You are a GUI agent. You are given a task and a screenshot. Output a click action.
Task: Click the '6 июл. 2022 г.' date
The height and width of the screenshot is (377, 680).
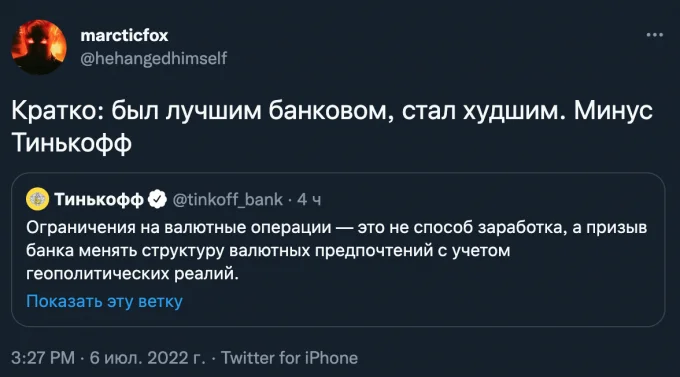pyautogui.click(x=147, y=358)
